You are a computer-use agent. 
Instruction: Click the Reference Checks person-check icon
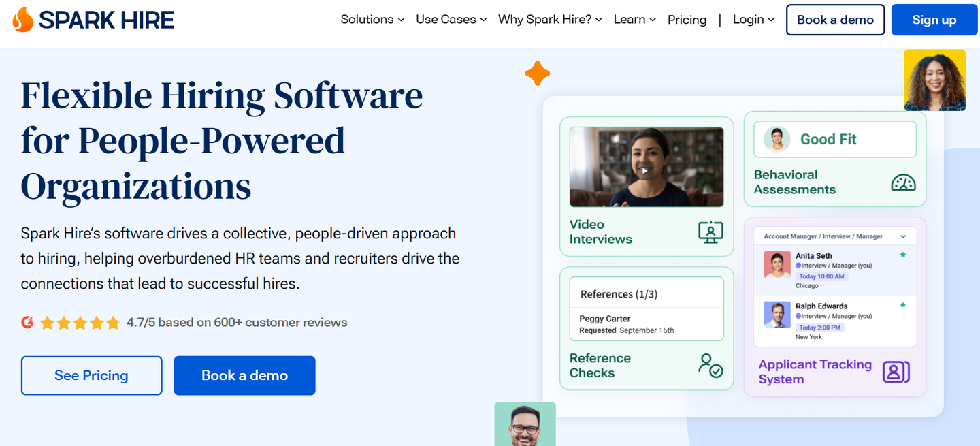pyautogui.click(x=710, y=366)
